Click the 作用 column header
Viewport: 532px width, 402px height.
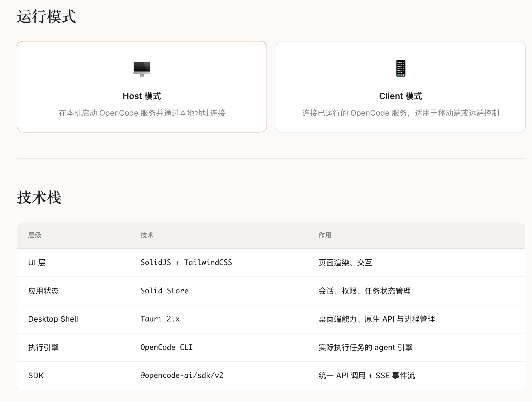[325, 235]
